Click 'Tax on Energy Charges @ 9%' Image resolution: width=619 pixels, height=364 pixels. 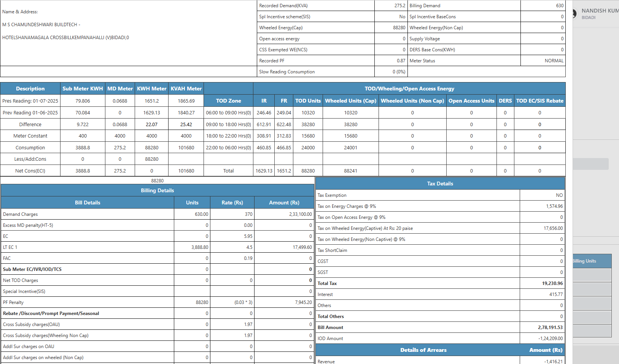click(347, 206)
